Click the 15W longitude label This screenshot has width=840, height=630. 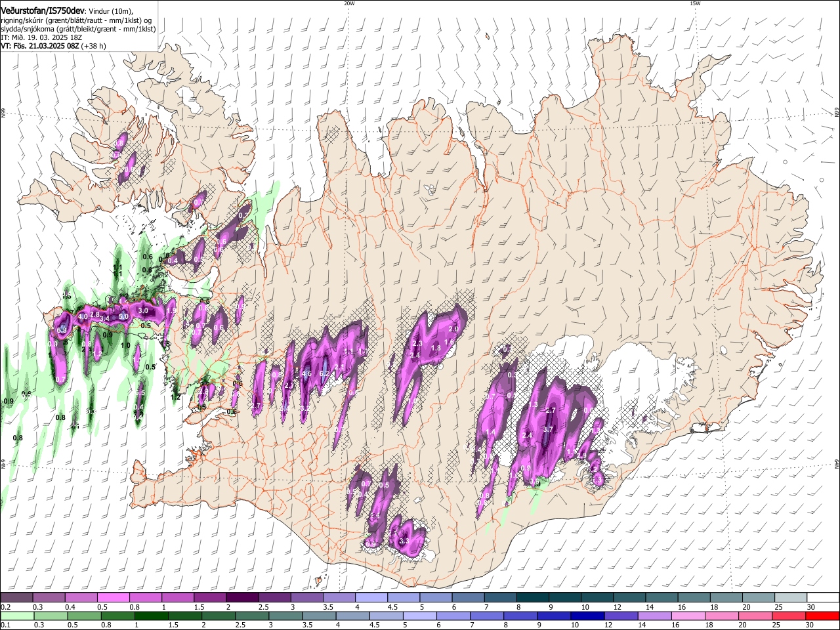tap(695, 3)
